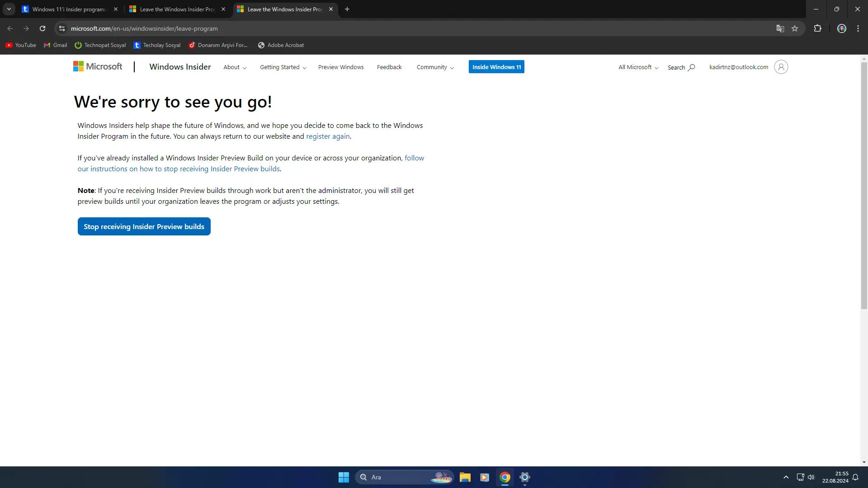Click the account profile picture icon
Image resolution: width=868 pixels, height=488 pixels.
[x=781, y=67]
